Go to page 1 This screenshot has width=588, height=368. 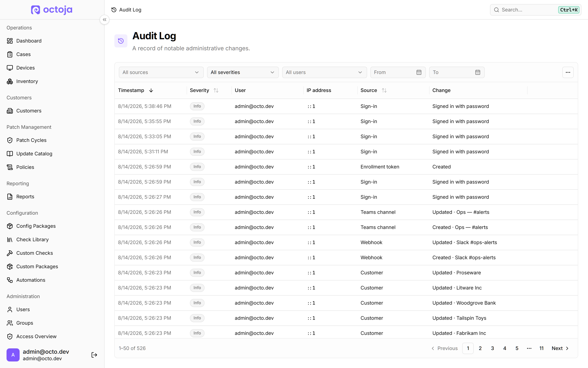point(468,348)
